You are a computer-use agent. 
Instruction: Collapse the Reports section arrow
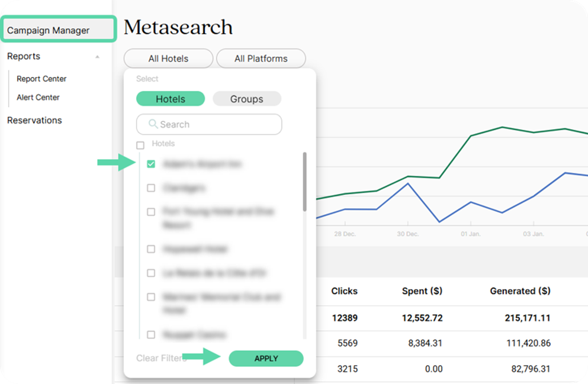pos(97,57)
